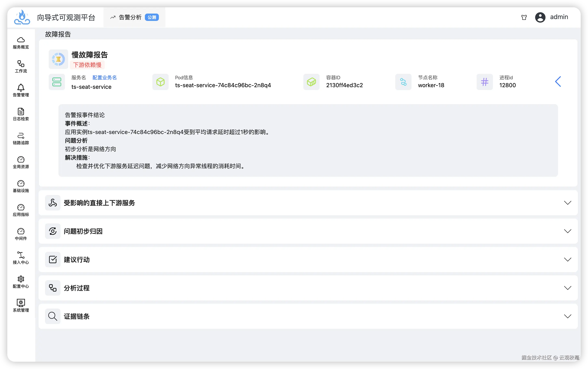Click the theme shirt icon near admin
This screenshot has height=369, width=588.
tap(524, 17)
